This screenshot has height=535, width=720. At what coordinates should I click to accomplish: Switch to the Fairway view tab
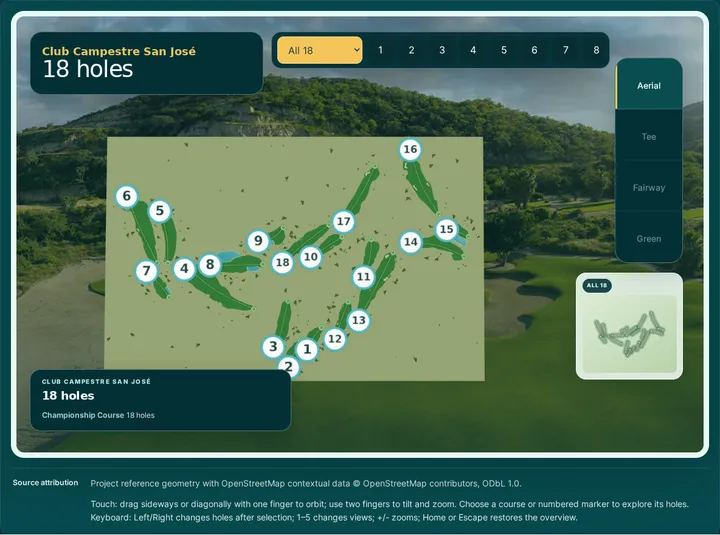(x=649, y=187)
